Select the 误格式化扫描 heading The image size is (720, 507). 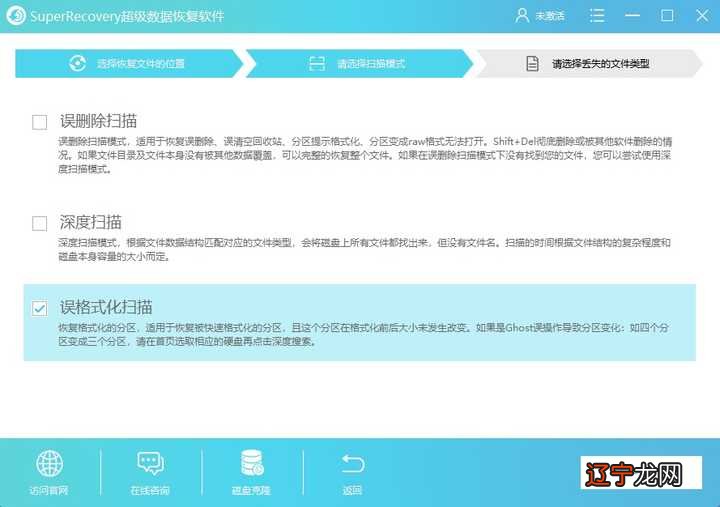106,307
